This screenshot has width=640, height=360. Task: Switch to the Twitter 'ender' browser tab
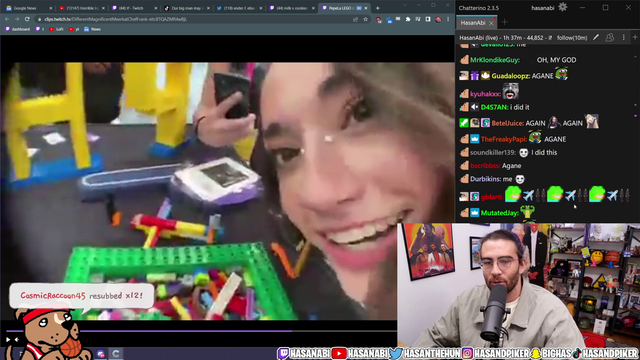tap(239, 8)
